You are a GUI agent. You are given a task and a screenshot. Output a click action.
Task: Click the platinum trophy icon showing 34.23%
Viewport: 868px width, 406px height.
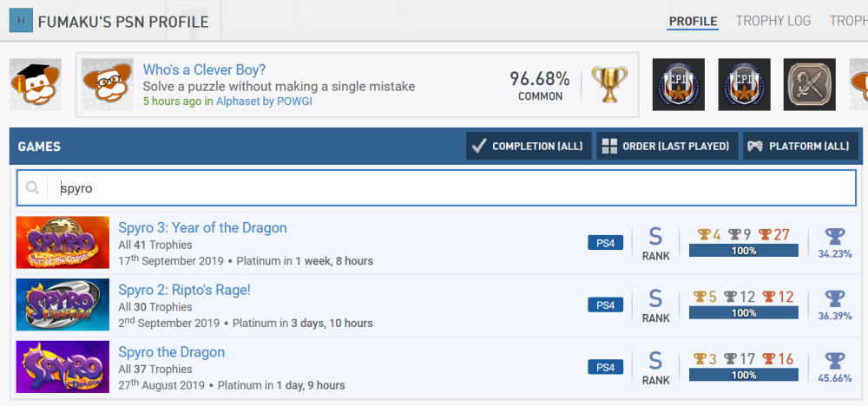pyautogui.click(x=834, y=237)
